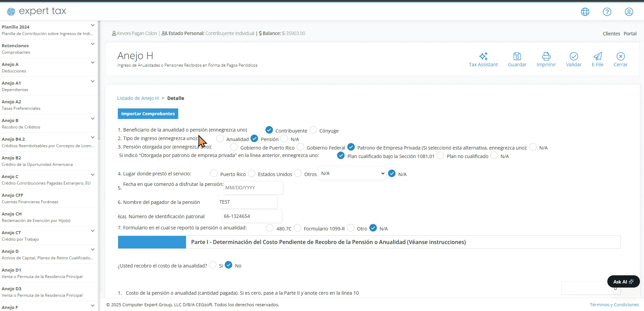Click the Imprimir printer icon
The width and height of the screenshot is (644, 311).
[x=546, y=56]
